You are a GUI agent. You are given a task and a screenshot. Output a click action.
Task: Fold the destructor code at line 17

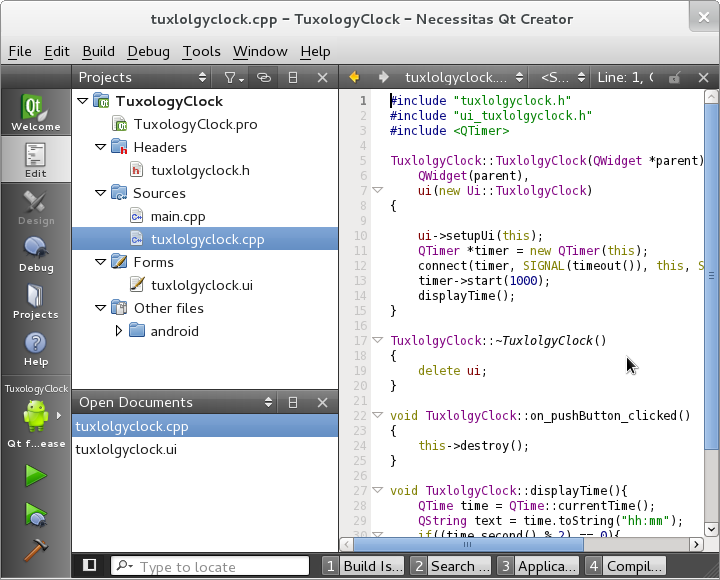pyautogui.click(x=377, y=340)
